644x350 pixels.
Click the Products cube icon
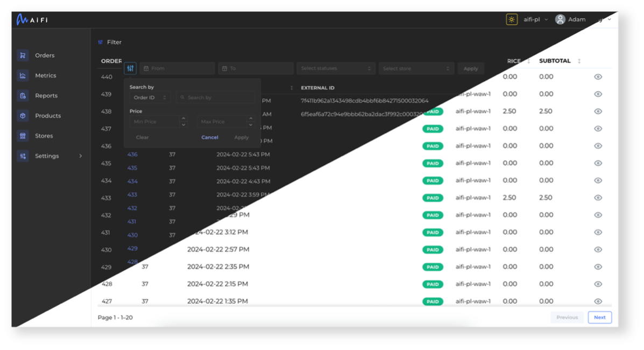click(x=23, y=116)
